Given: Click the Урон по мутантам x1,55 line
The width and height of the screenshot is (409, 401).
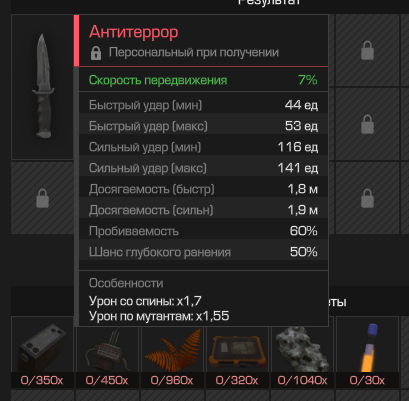Looking at the screenshot, I should [159, 316].
